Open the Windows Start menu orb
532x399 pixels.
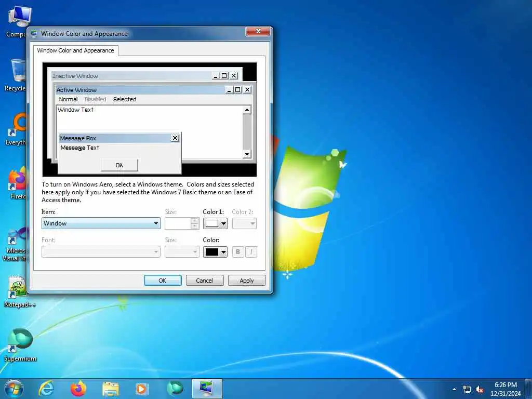pyautogui.click(x=14, y=389)
